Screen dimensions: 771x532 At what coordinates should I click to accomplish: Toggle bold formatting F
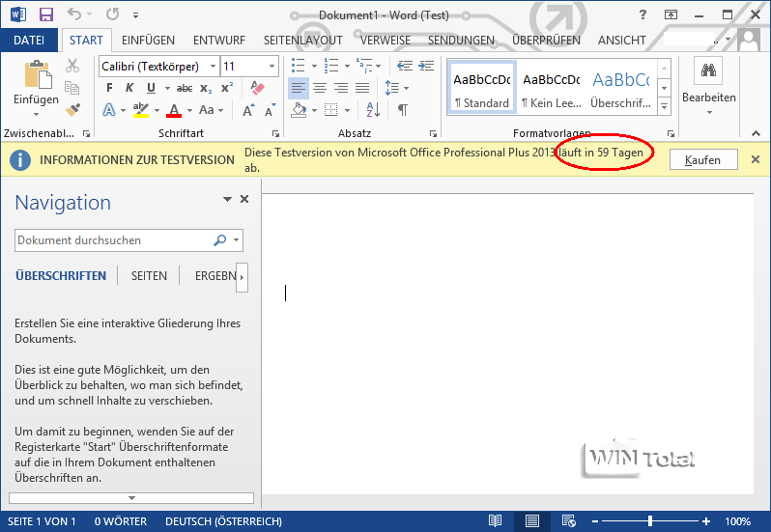(109, 88)
